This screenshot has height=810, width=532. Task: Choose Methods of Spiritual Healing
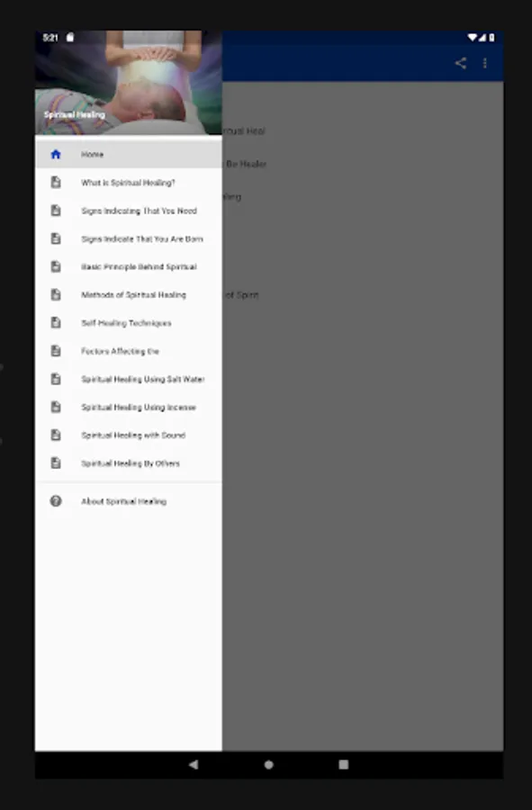(x=129, y=295)
